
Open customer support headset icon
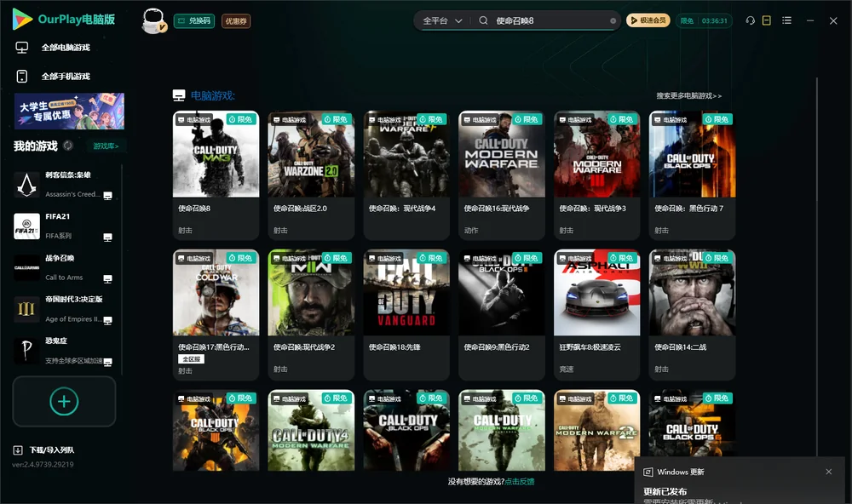pyautogui.click(x=750, y=20)
